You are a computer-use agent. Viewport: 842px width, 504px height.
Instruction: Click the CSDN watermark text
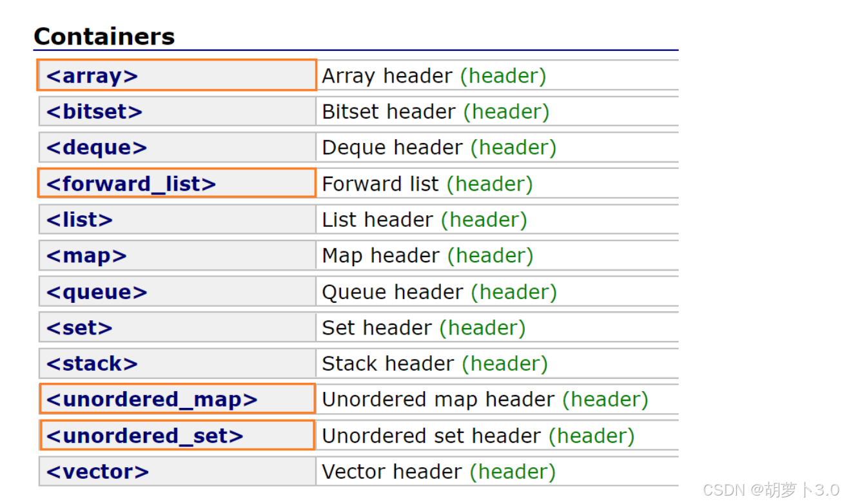coord(770,489)
